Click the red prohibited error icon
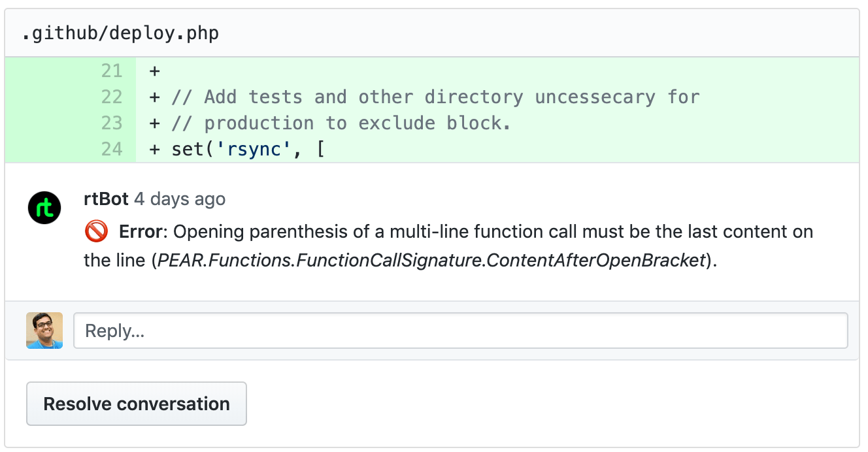The width and height of the screenshot is (868, 452). (96, 232)
